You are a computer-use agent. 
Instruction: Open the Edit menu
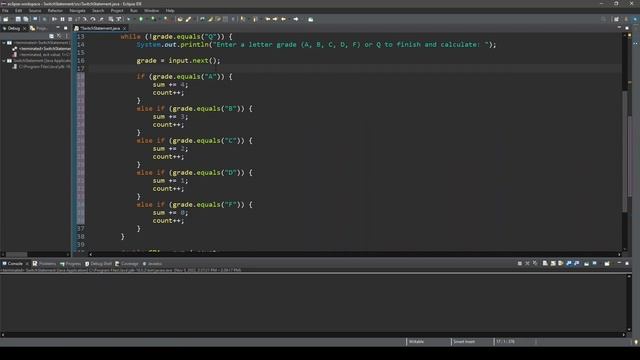click(x=18, y=11)
